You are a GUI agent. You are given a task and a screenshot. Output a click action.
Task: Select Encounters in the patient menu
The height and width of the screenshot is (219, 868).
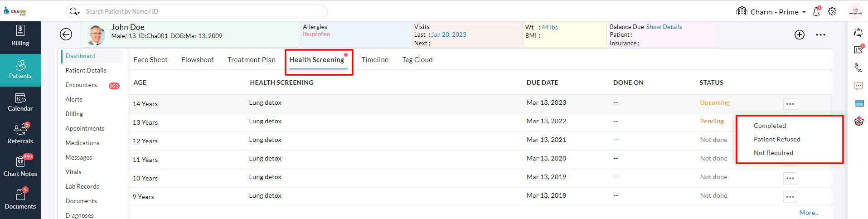tap(81, 85)
